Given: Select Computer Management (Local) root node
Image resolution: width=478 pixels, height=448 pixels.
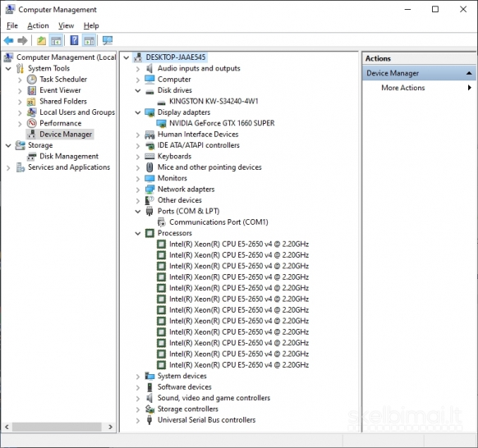Looking at the screenshot, I should (67, 57).
